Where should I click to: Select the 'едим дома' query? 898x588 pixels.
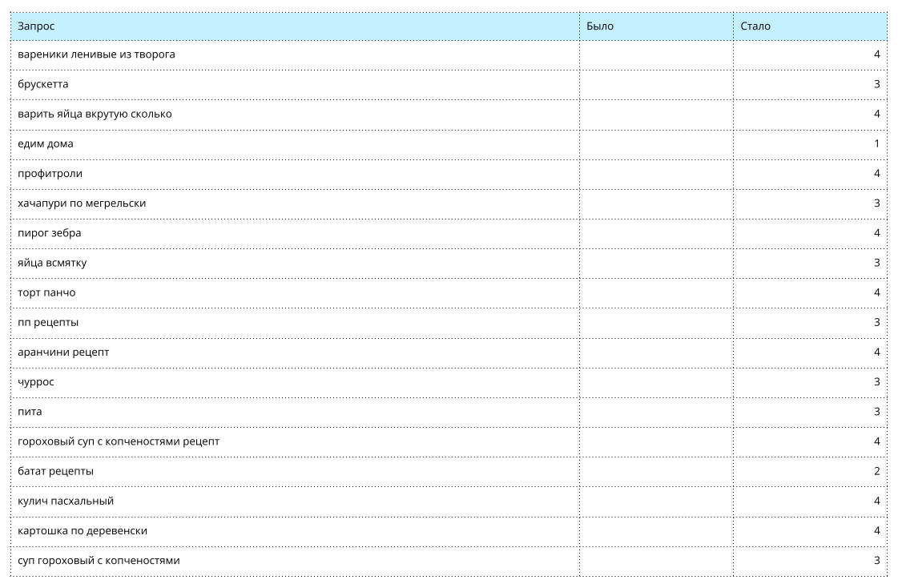click(x=45, y=143)
